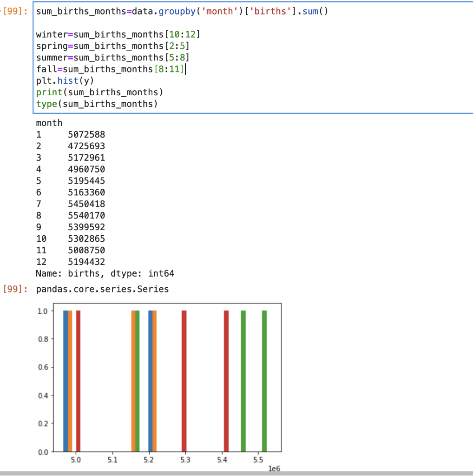Image resolution: width=473 pixels, height=476 pixels.
Task: Click the pandas.core.series.Series output text
Action: [x=101, y=289]
